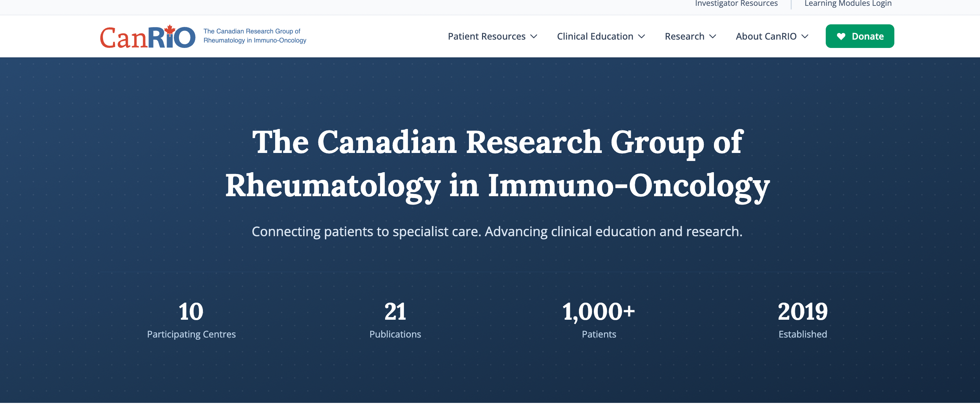Open the Clinical Education menu
980x404 pixels.
[595, 37]
